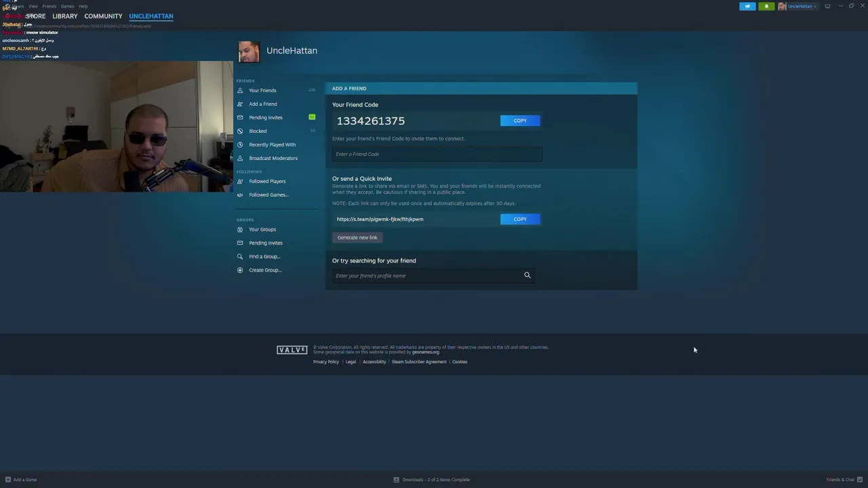Open the green notifications bell
Viewport: 868px width, 488px height.
766,6
